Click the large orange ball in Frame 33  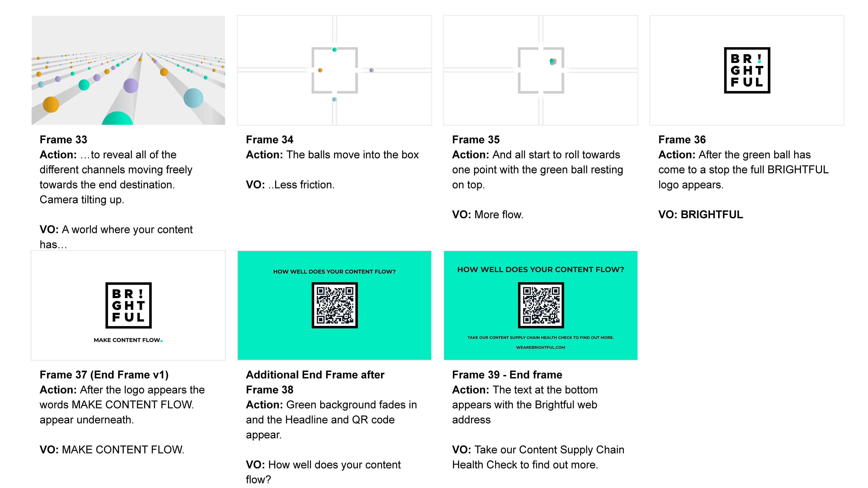point(51,104)
